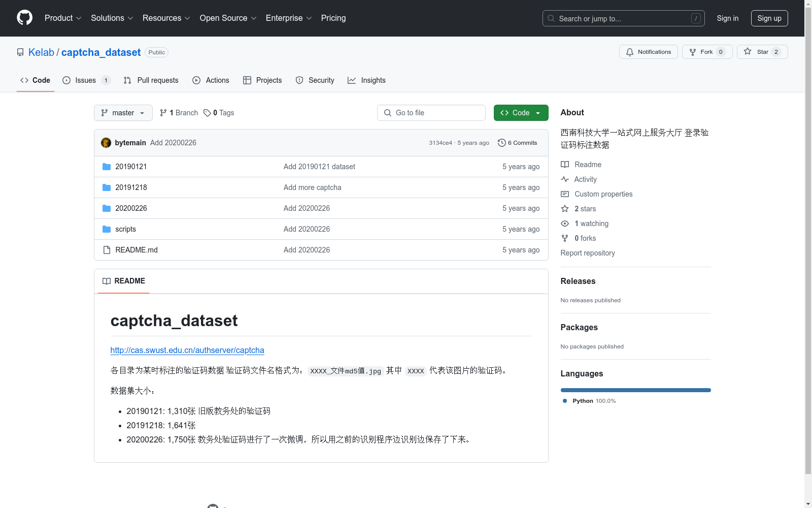Click the bell icon in Notifications
812x508 pixels.
coord(630,52)
